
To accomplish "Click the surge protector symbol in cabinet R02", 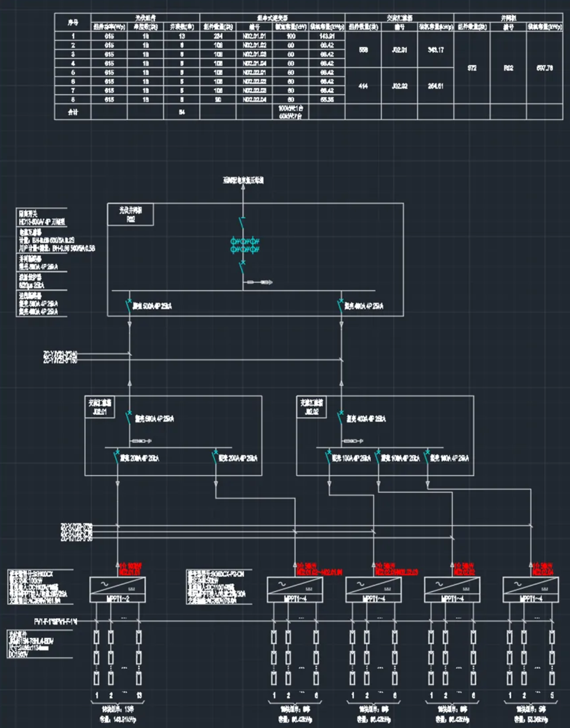I will tap(259, 282).
